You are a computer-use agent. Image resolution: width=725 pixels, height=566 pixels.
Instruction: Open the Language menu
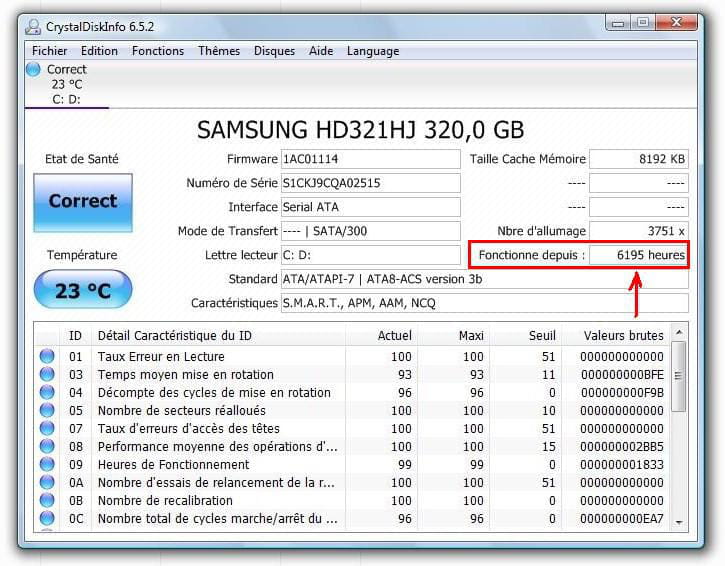coord(373,51)
